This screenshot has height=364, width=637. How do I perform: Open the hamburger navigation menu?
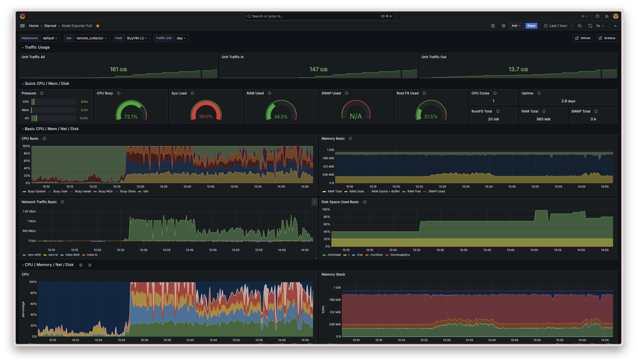[x=22, y=26]
